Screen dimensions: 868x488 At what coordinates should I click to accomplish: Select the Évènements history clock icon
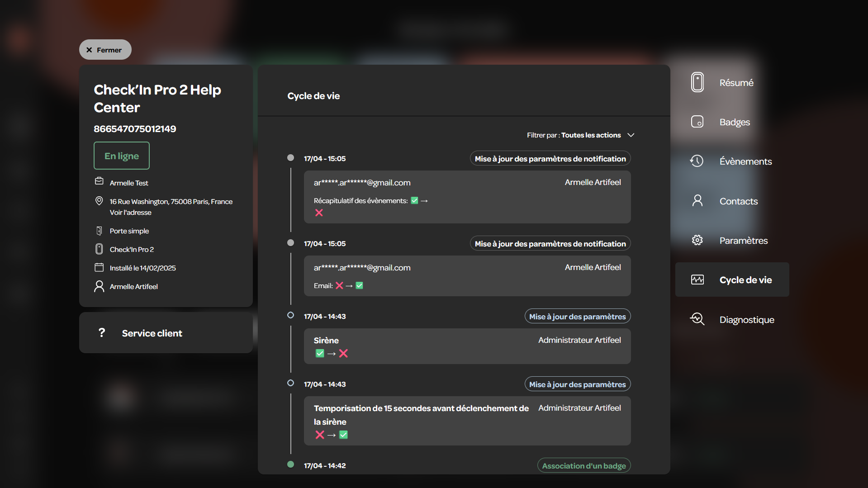pos(697,161)
